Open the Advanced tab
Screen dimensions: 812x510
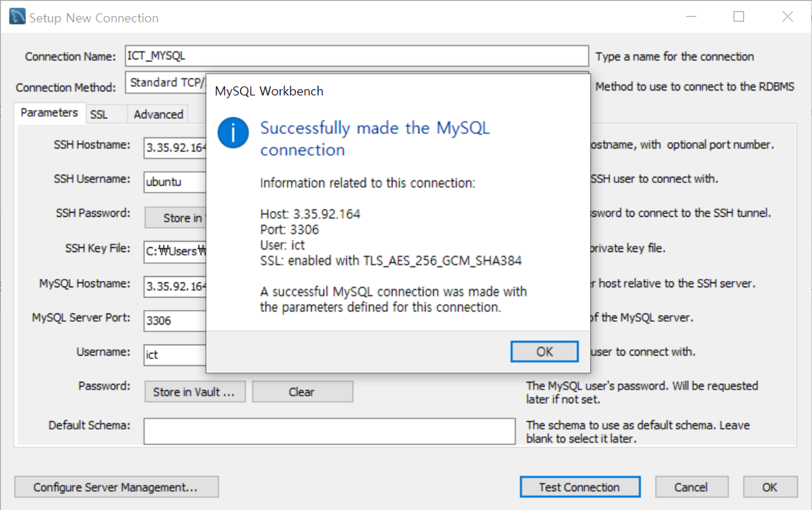(x=158, y=115)
